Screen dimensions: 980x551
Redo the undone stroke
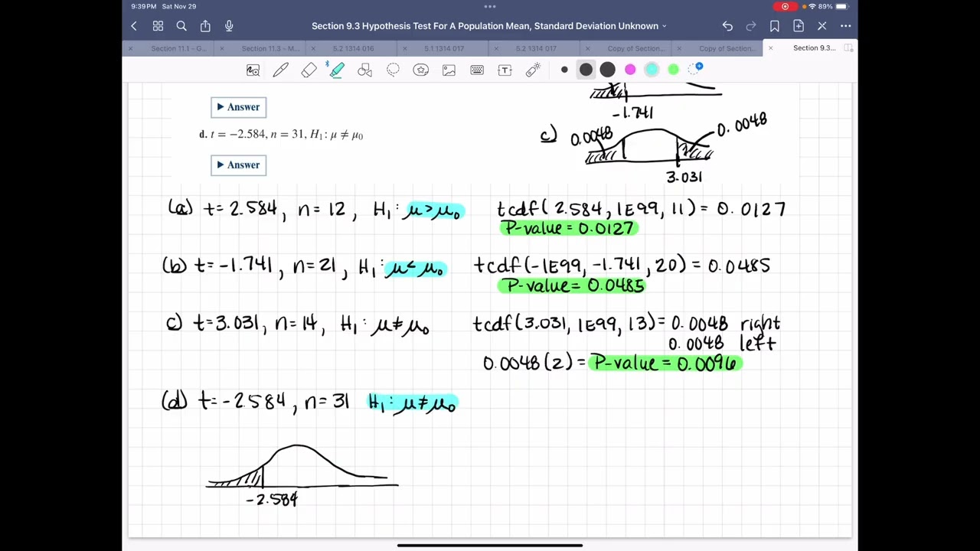coord(751,26)
